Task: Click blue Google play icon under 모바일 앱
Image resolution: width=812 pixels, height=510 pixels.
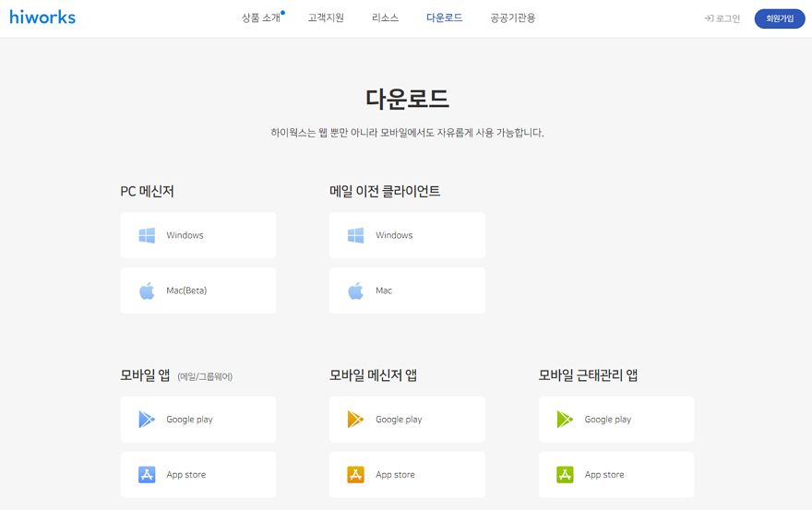Action: tap(147, 420)
